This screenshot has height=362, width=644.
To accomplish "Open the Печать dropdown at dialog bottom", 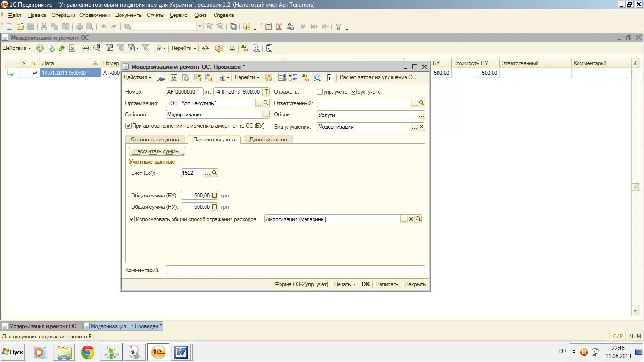I will tap(345, 284).
